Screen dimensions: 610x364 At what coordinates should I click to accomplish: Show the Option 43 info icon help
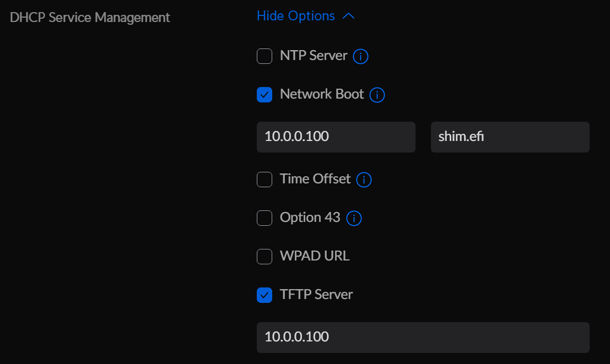point(354,219)
